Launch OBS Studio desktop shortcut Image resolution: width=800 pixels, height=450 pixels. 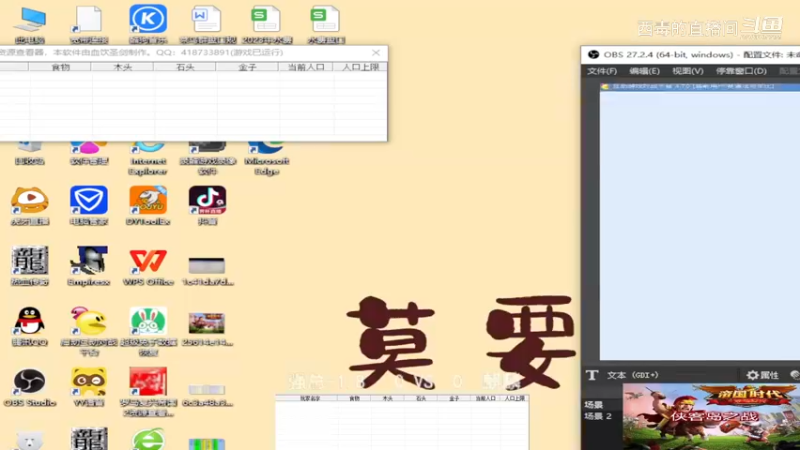click(30, 382)
